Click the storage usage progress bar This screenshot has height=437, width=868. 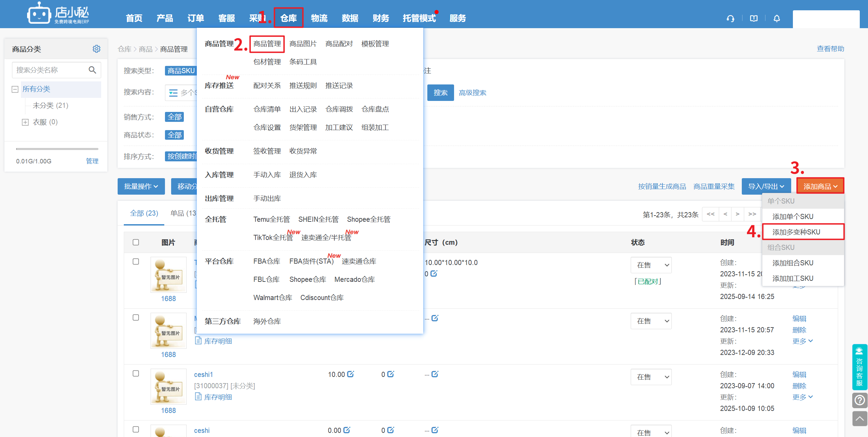pyautogui.click(x=57, y=149)
